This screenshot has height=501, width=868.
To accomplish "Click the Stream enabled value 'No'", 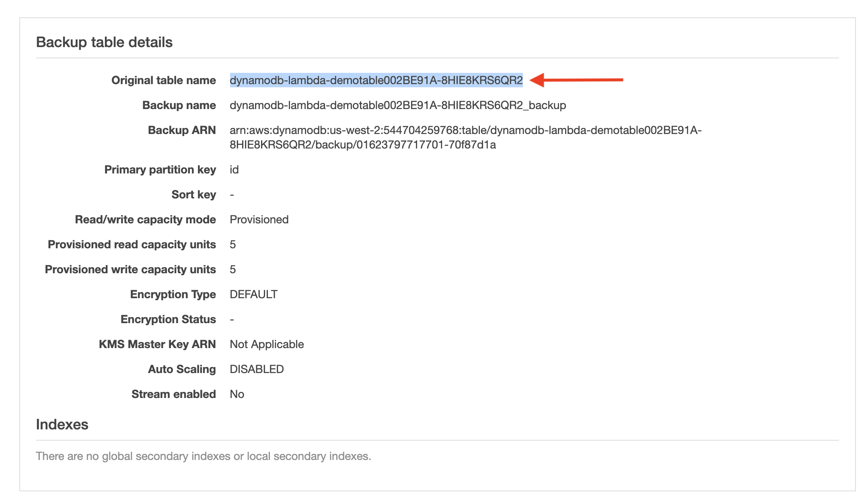I will [237, 394].
